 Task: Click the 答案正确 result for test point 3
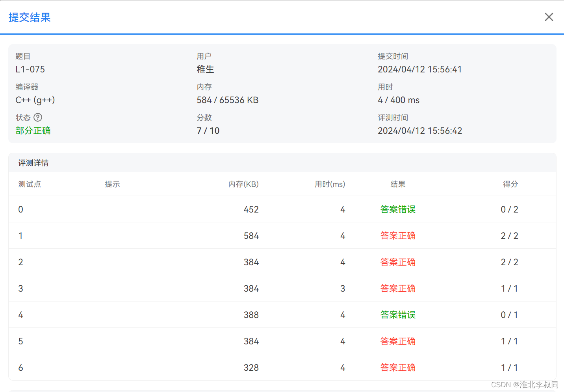click(x=397, y=288)
